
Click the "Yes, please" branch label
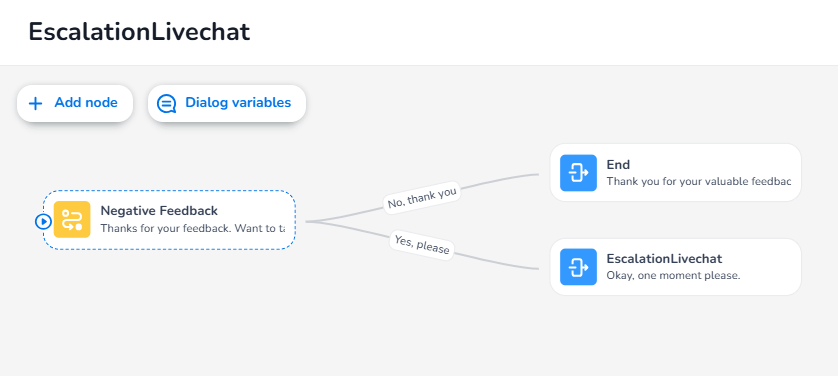pyautogui.click(x=422, y=245)
